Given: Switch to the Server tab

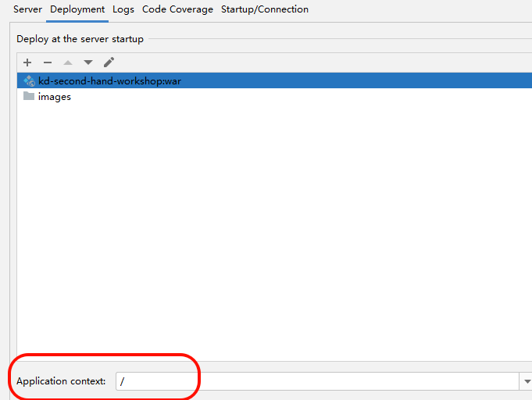Looking at the screenshot, I should (27, 9).
